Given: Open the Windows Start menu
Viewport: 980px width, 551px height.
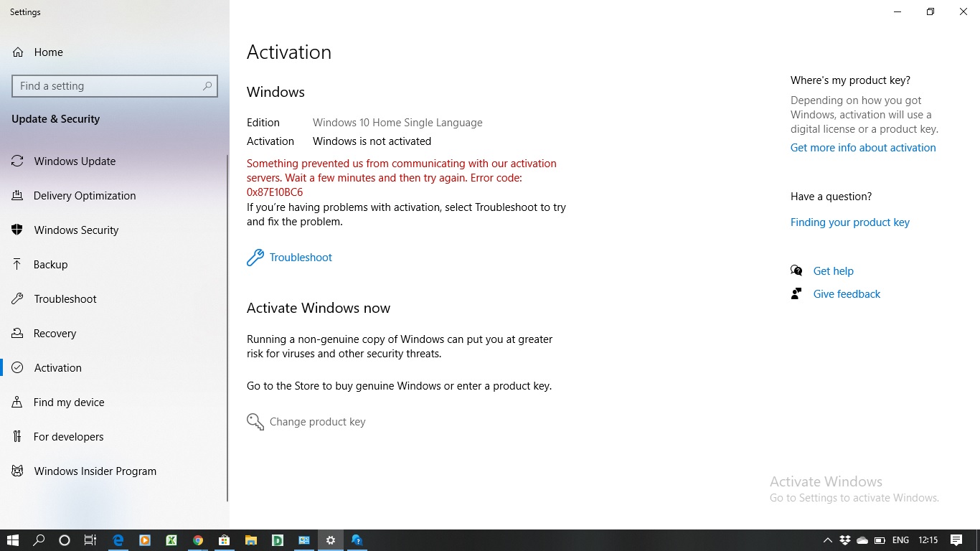Looking at the screenshot, I should coord(12,540).
